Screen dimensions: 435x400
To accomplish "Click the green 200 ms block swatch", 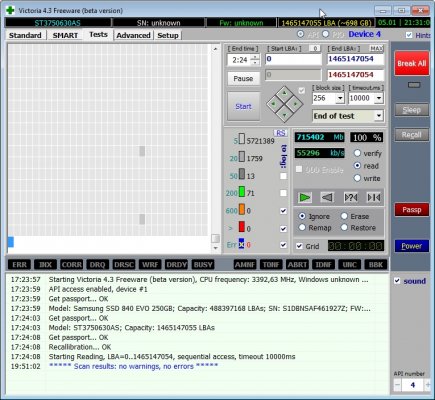I will click(x=242, y=192).
